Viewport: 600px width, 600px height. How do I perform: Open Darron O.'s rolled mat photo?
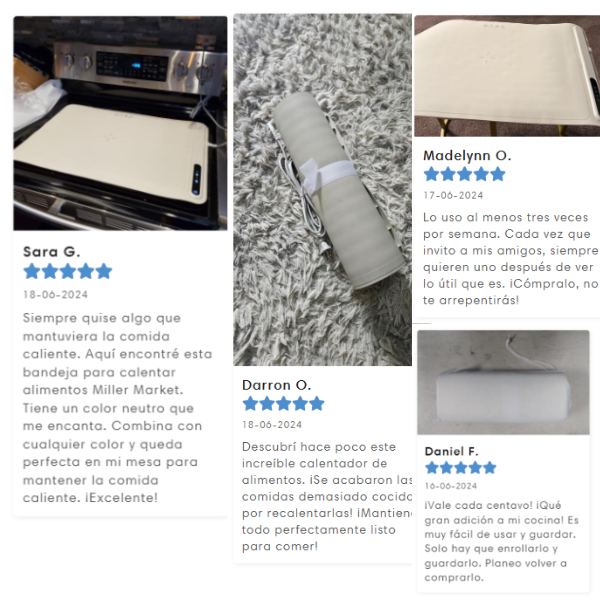[323, 190]
